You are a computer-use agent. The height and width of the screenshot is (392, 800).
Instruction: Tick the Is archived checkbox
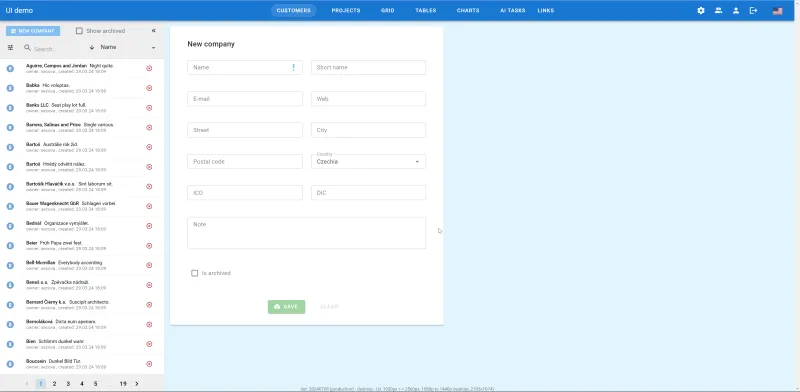tap(194, 273)
